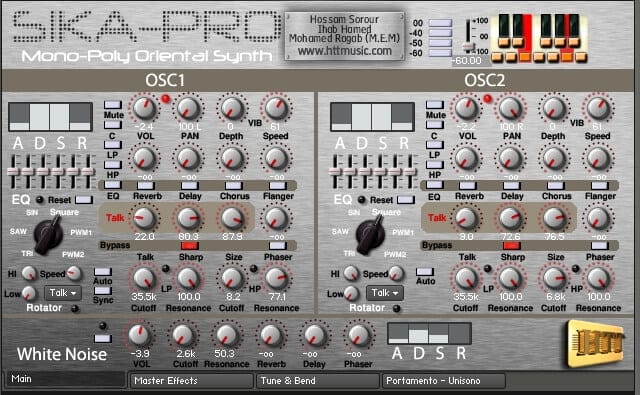This screenshot has width=640, height=395.
Task: Click the OSC1 PAN knob
Action: [189, 108]
